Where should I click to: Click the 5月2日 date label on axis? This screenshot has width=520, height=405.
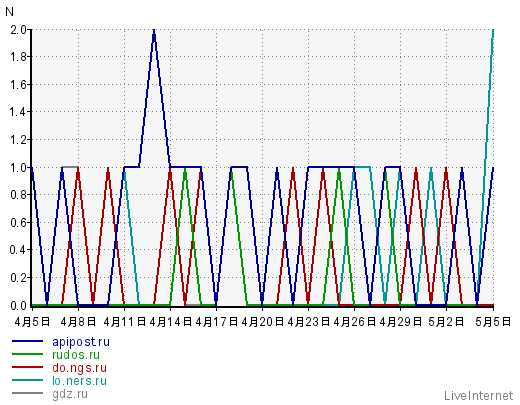446,322
